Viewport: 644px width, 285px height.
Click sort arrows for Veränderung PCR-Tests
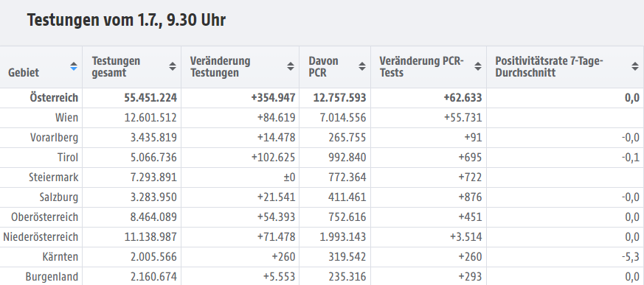478,66
